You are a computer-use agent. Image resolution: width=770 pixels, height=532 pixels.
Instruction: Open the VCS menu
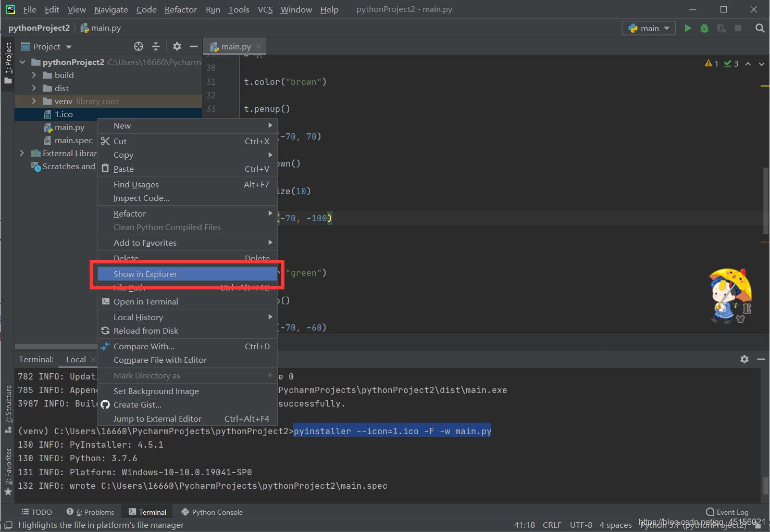pyautogui.click(x=265, y=9)
